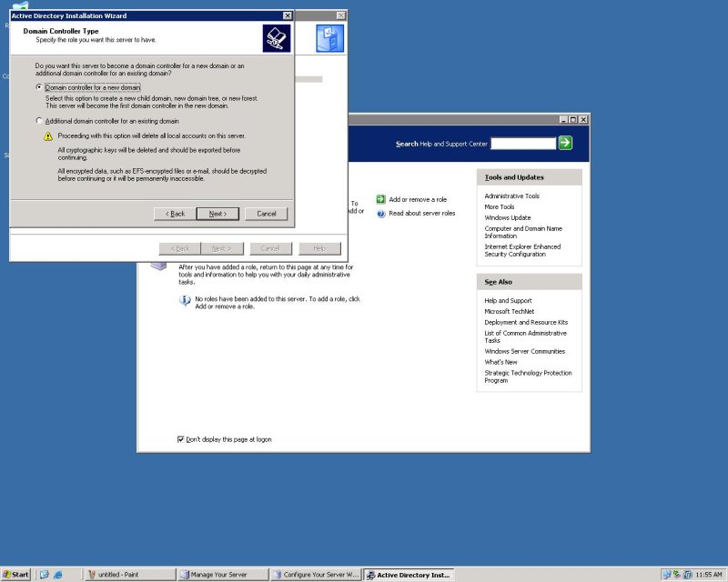The width and height of the screenshot is (728, 582).
Task: Click the first system tray network icon
Action: (667, 575)
